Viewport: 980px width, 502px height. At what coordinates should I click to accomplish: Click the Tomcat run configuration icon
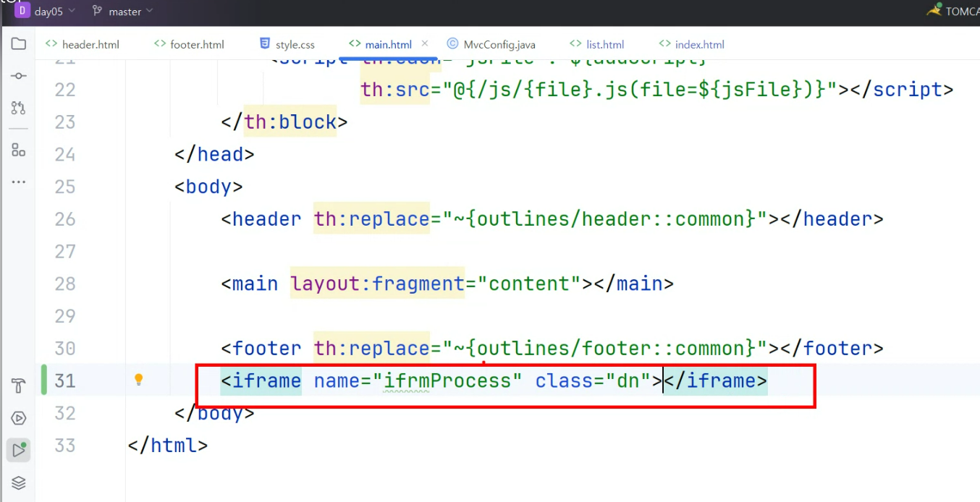934,11
